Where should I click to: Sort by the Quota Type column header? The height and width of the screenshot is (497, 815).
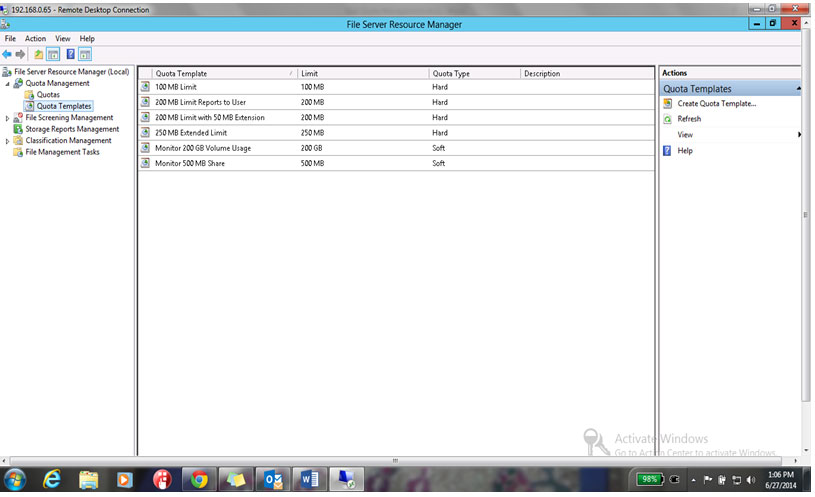[x=475, y=74]
